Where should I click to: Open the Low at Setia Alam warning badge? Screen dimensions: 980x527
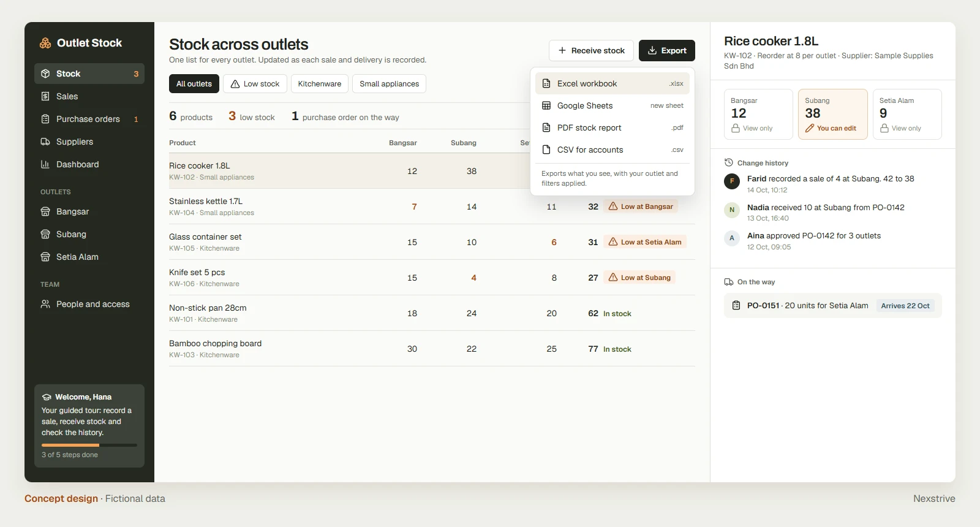(x=645, y=242)
